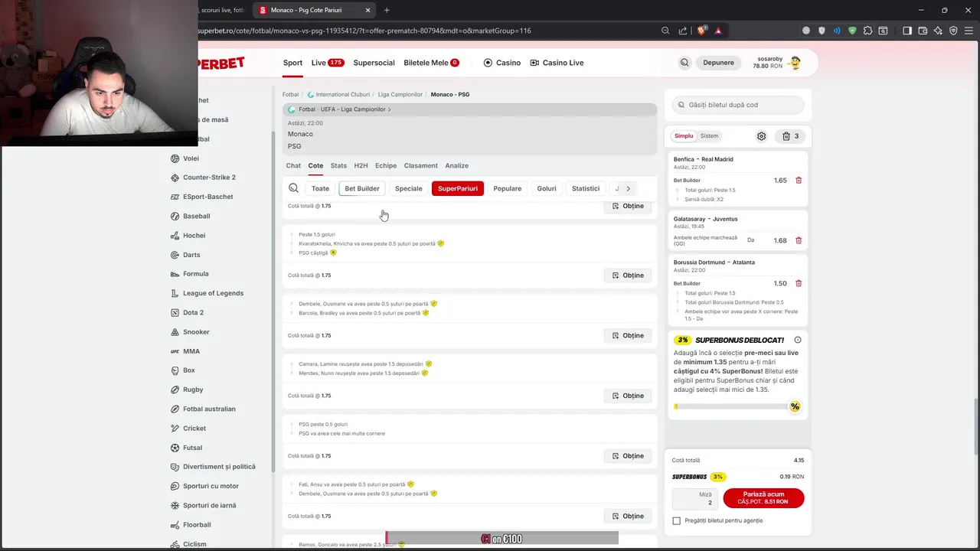The height and width of the screenshot is (551, 980).
Task: Switch to the Stats match tab
Action: click(338, 165)
